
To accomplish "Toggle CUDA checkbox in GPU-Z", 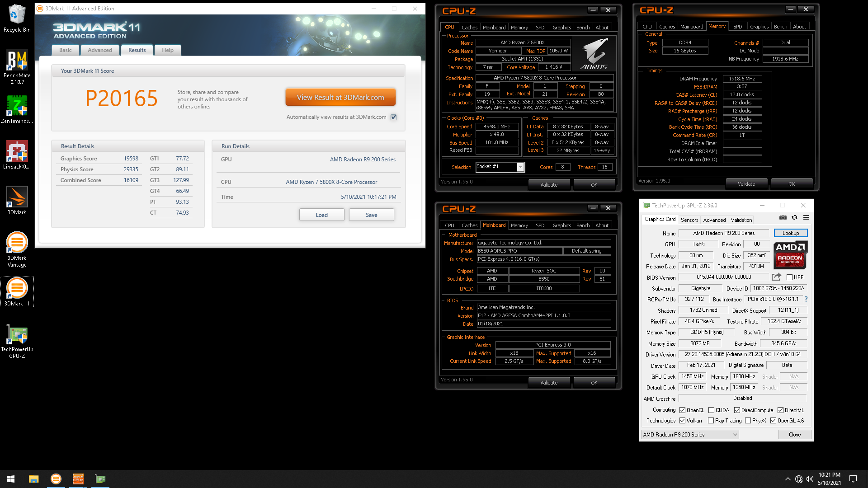I will tap(711, 410).
